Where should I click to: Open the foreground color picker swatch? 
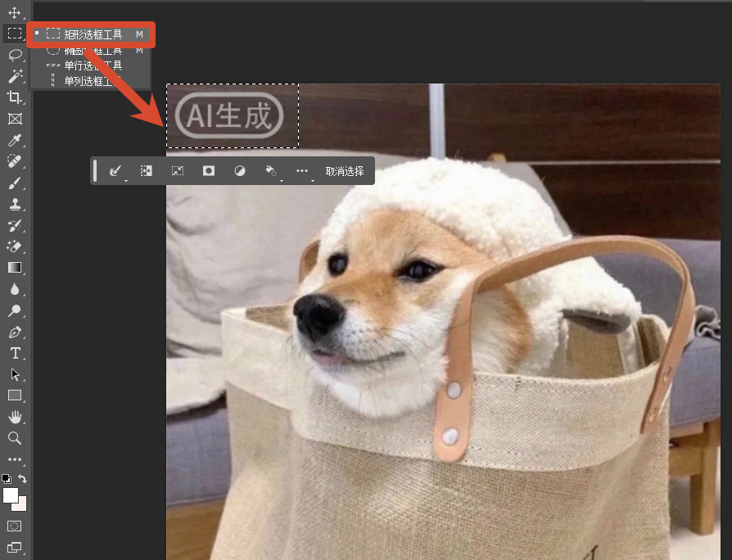[11, 495]
